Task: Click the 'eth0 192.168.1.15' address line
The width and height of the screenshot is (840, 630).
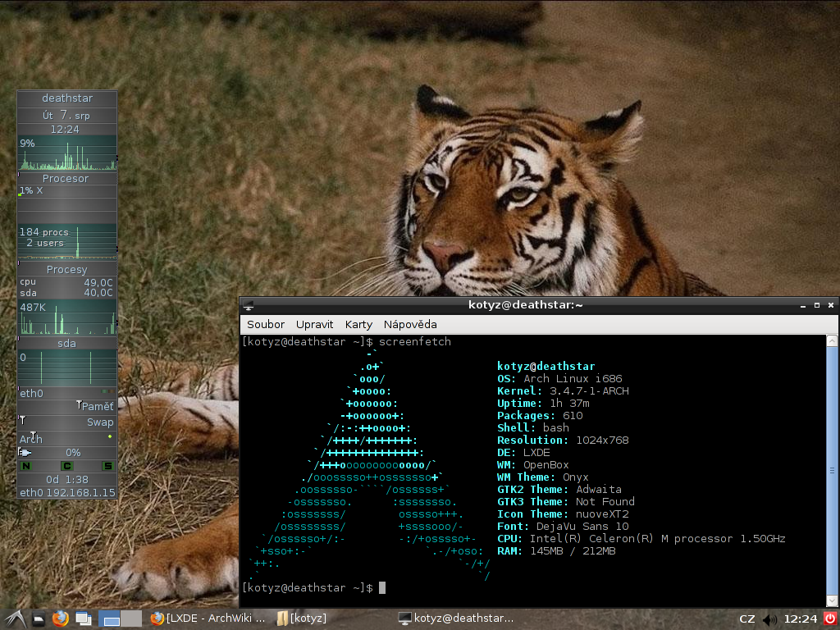Action: [x=67, y=492]
